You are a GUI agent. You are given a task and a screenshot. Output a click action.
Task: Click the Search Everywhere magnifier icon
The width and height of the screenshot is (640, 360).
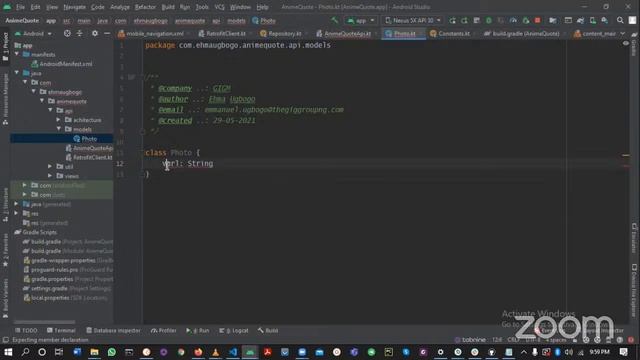click(x=620, y=20)
